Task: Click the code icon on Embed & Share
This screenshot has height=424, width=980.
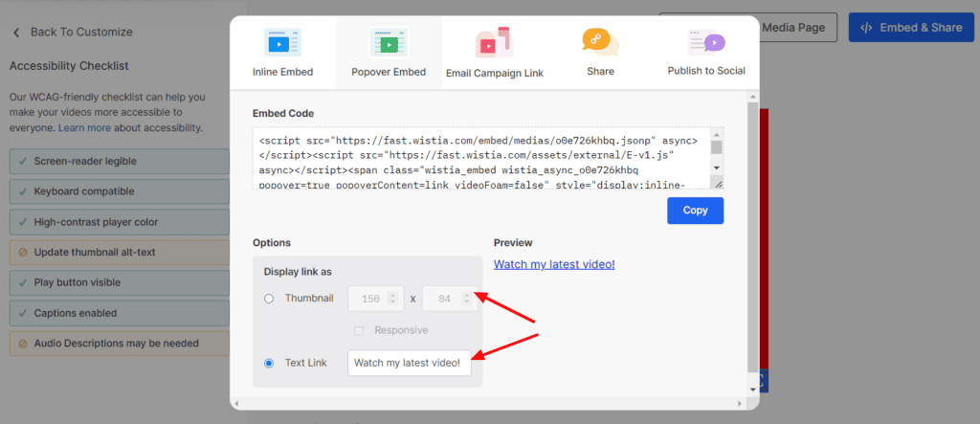Action: pyautogui.click(x=866, y=28)
